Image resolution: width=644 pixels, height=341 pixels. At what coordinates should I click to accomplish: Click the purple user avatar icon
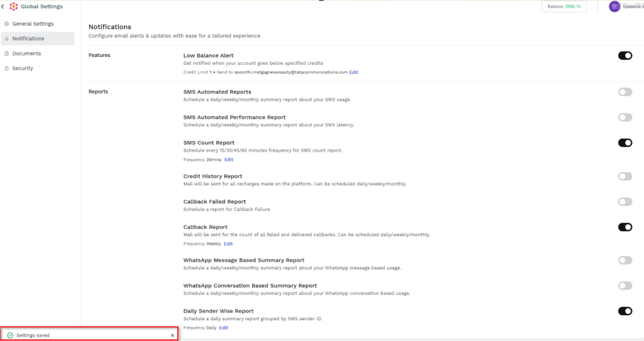[x=614, y=7]
